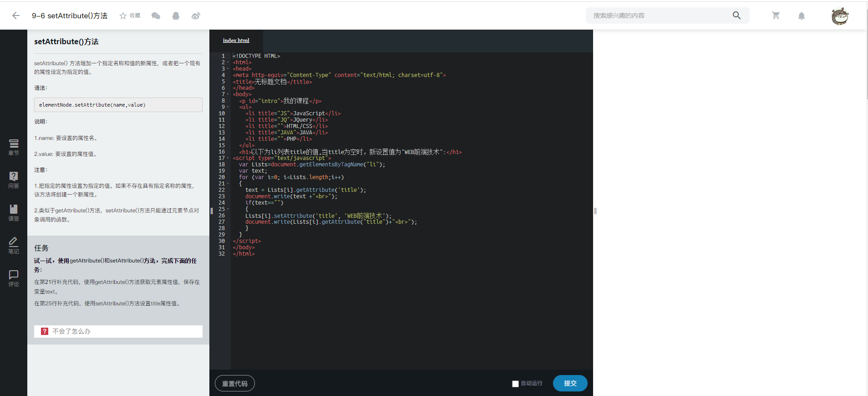This screenshot has width=868, height=396.
Task: Click the for loop code on line 20
Action: tap(292, 177)
